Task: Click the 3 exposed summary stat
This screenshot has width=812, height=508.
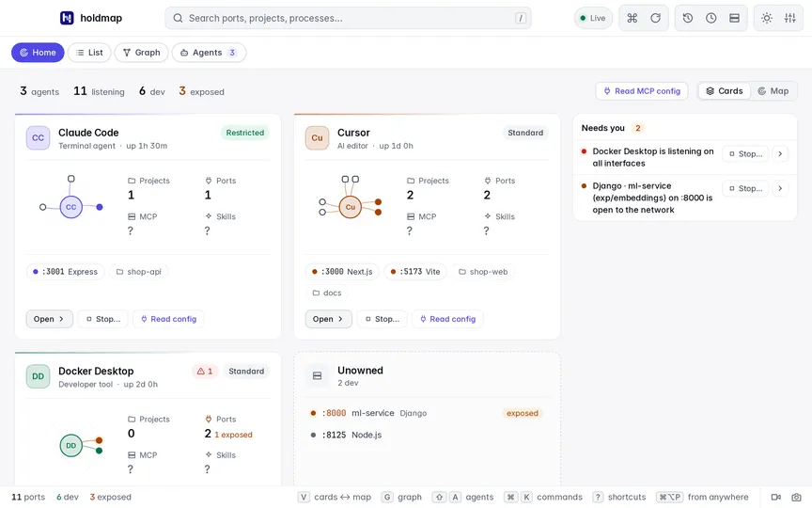Action: tap(201, 92)
